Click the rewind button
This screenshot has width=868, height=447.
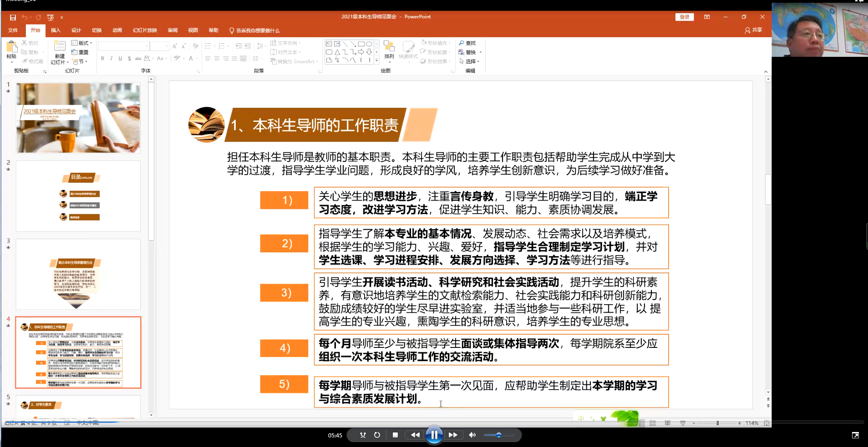click(415, 435)
